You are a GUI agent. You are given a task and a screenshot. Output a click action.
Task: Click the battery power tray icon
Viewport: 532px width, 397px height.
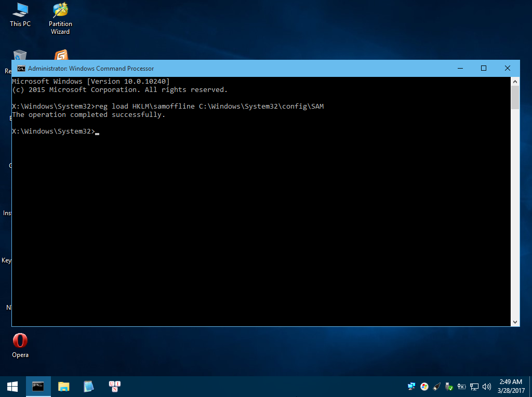coord(461,387)
